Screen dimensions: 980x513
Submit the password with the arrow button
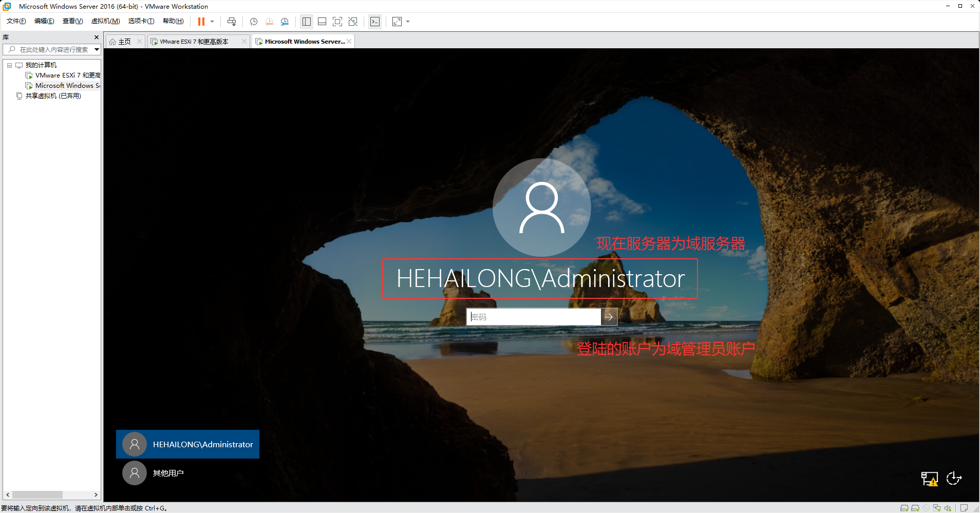[x=609, y=317]
